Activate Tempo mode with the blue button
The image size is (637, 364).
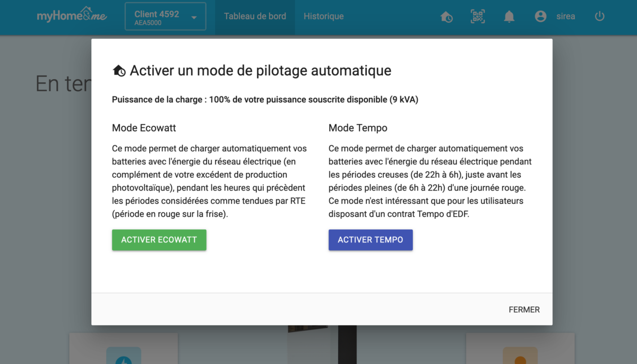click(371, 240)
